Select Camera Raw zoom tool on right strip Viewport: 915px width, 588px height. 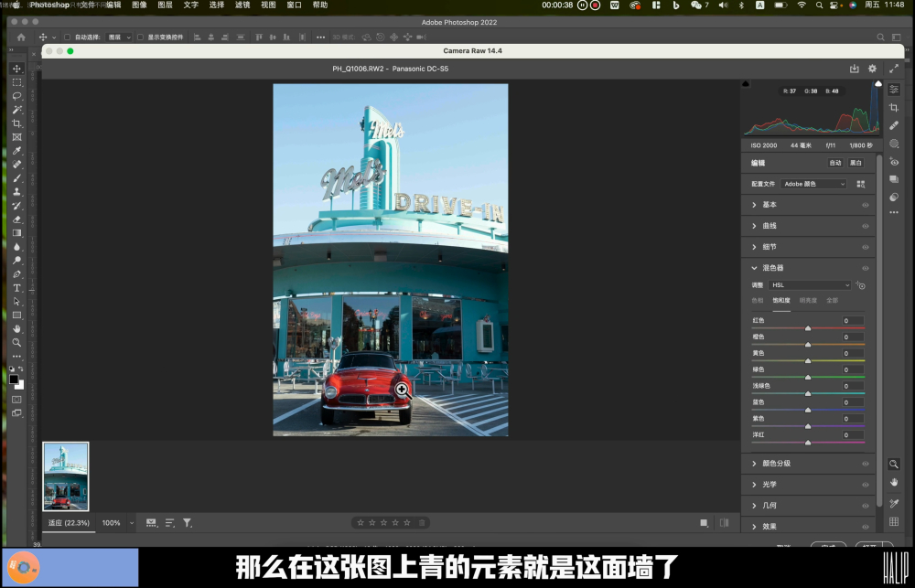coord(894,465)
